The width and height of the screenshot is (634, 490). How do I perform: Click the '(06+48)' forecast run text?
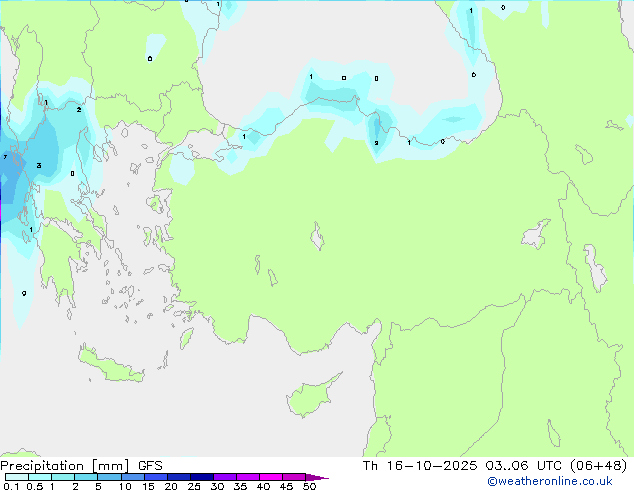pyautogui.click(x=598, y=466)
